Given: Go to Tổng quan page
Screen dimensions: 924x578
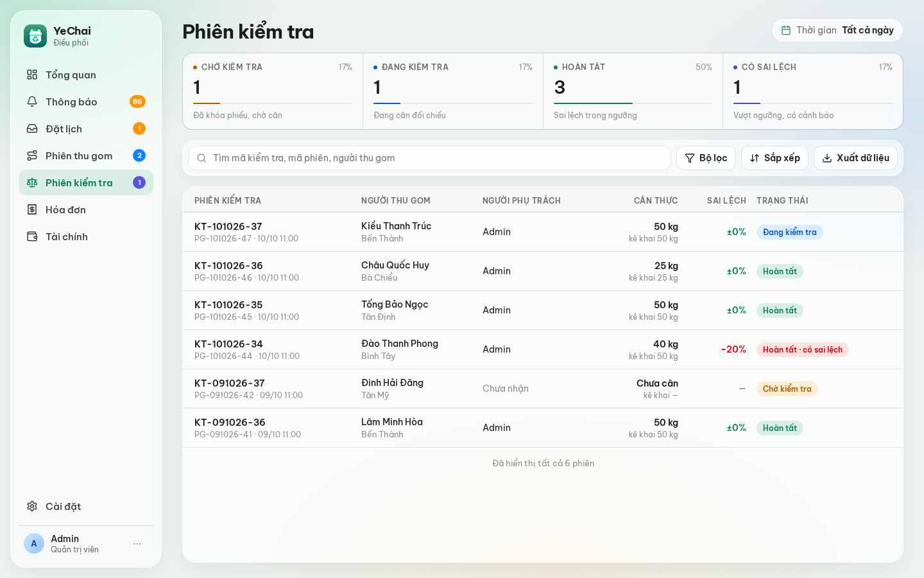Looking at the screenshot, I should (x=86, y=75).
